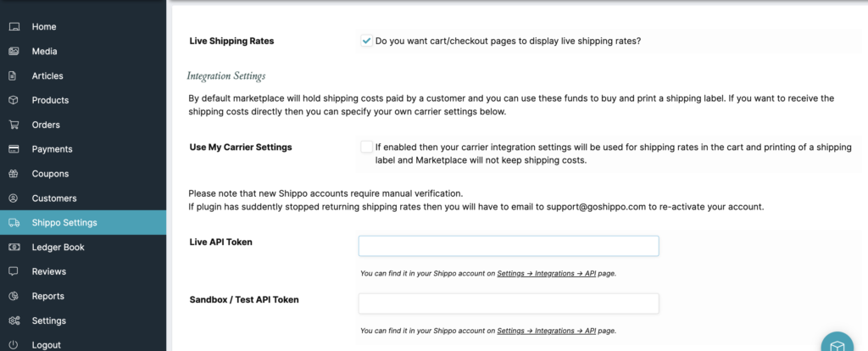Select the Reviews menu item

[49, 272]
